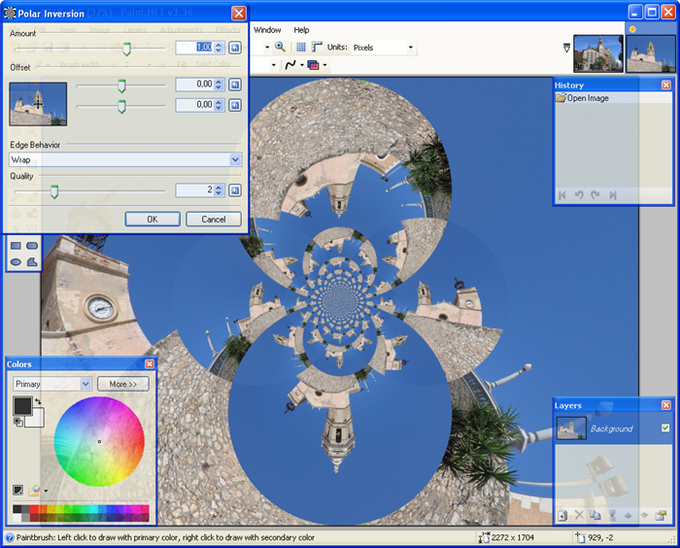Click the Quality slider handle

[54, 191]
